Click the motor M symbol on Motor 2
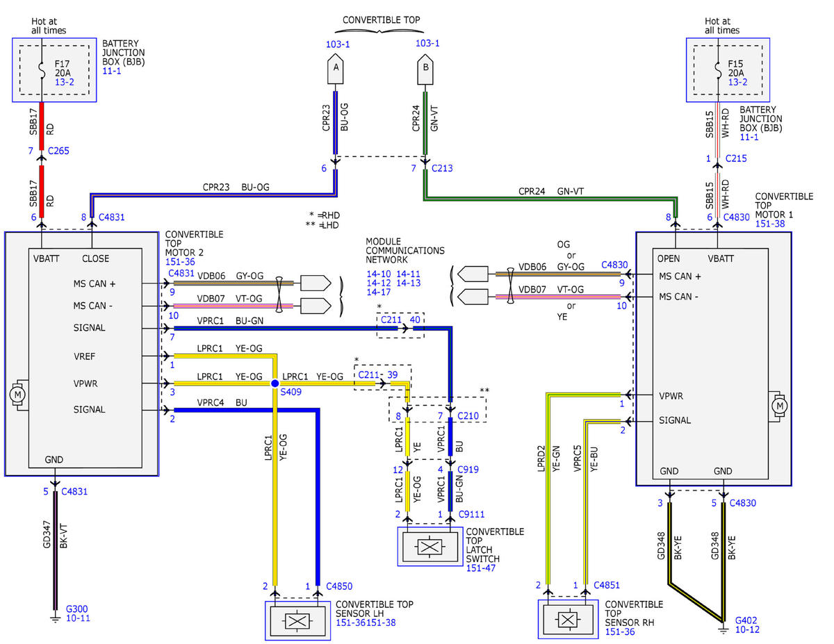This screenshot has width=834, height=644. point(17,395)
